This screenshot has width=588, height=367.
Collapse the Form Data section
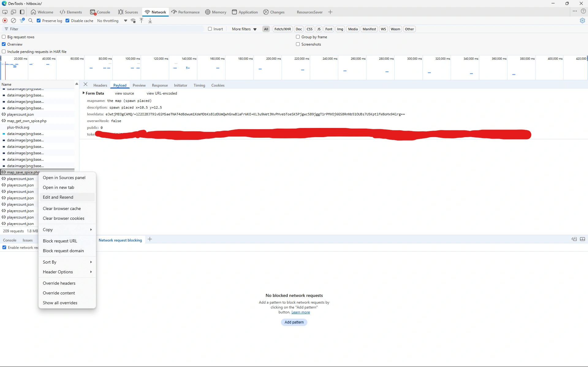pyautogui.click(x=83, y=93)
